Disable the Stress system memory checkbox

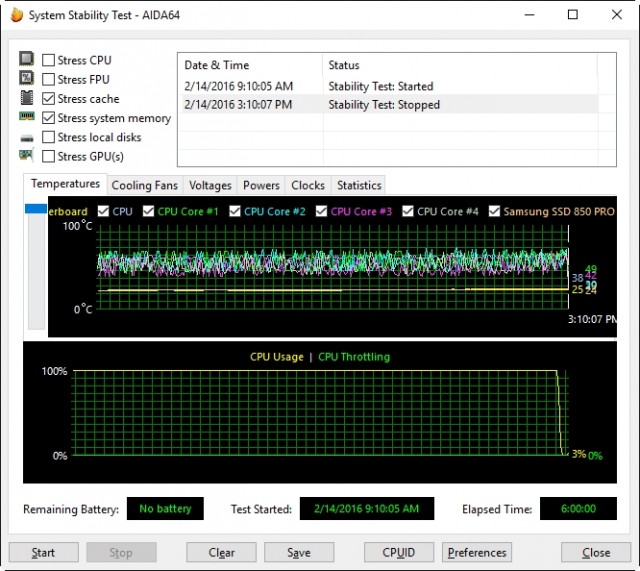[x=48, y=118]
